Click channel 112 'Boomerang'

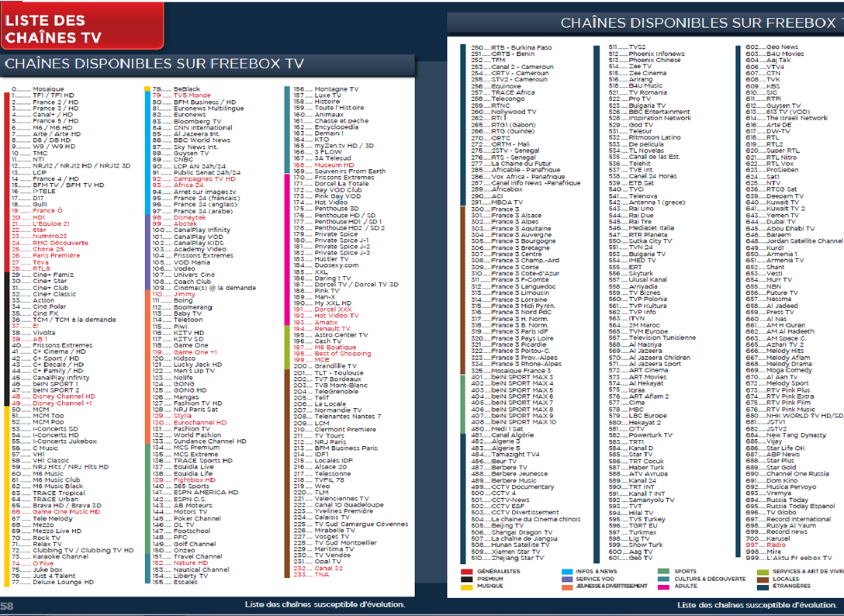182,307
